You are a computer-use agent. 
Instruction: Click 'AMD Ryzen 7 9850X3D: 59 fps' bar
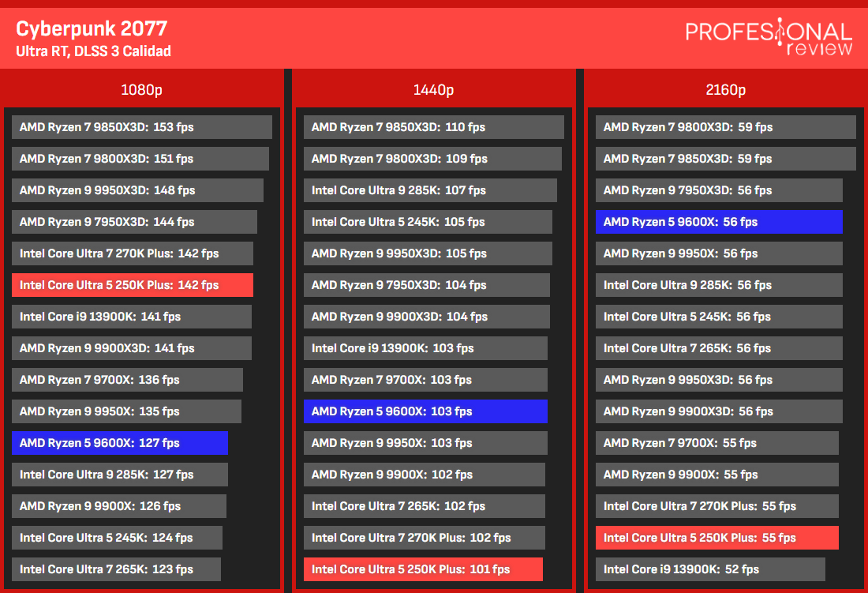click(x=726, y=159)
